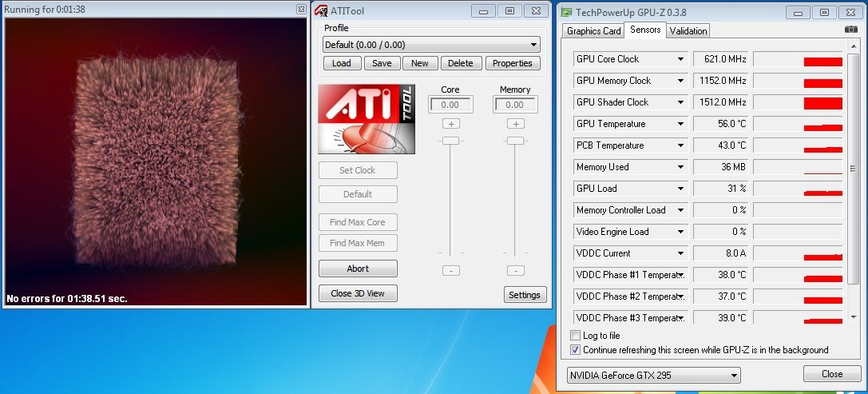Screen dimensions: 868x394
Task: Click the Delete profile button
Action: [461, 63]
